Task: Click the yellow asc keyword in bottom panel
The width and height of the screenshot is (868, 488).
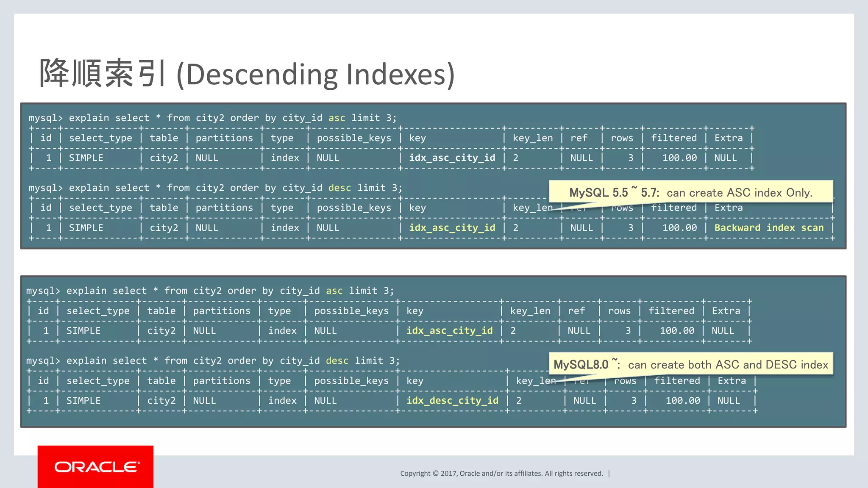Action: tap(334, 291)
